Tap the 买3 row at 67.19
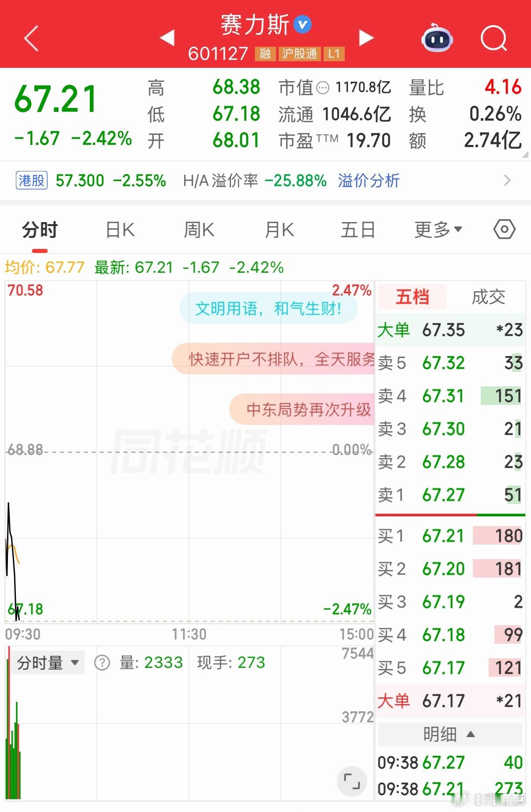Viewport: 531px width, 812px height. (450, 602)
